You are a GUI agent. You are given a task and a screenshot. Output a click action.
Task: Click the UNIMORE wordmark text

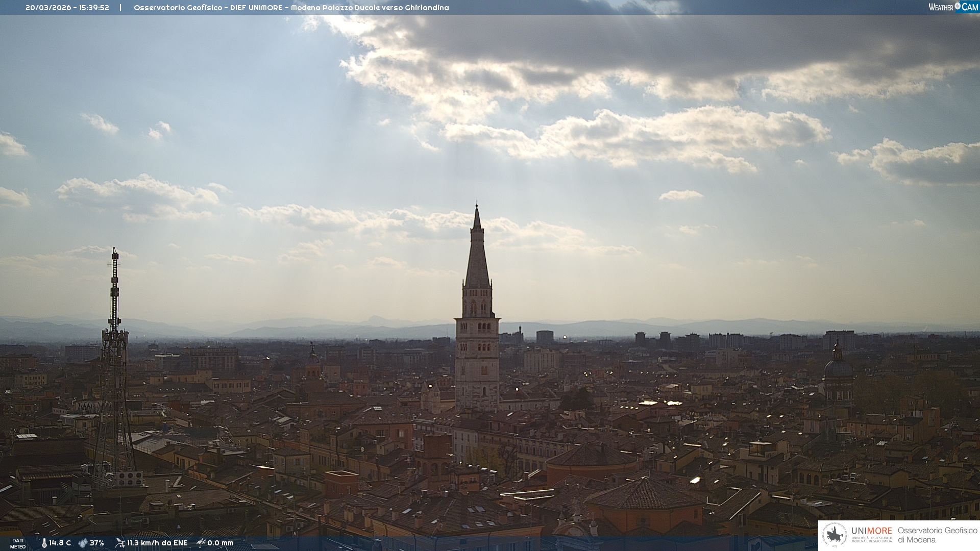871,531
